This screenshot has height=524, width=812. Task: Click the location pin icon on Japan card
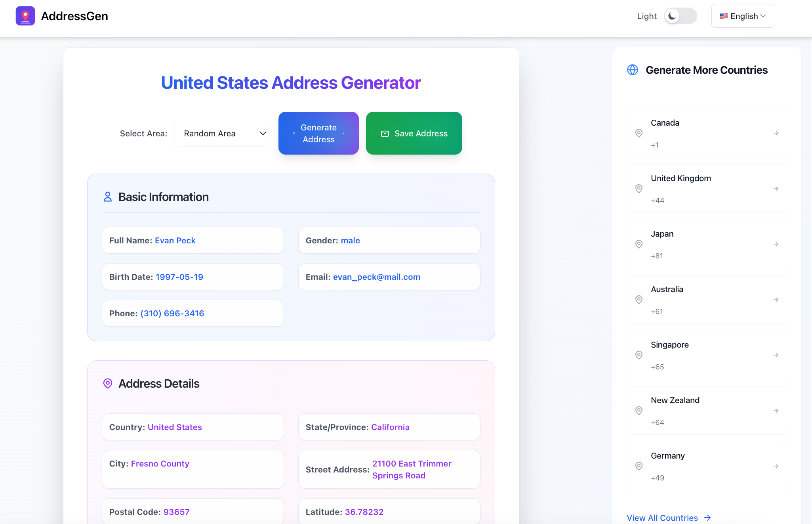coord(639,244)
